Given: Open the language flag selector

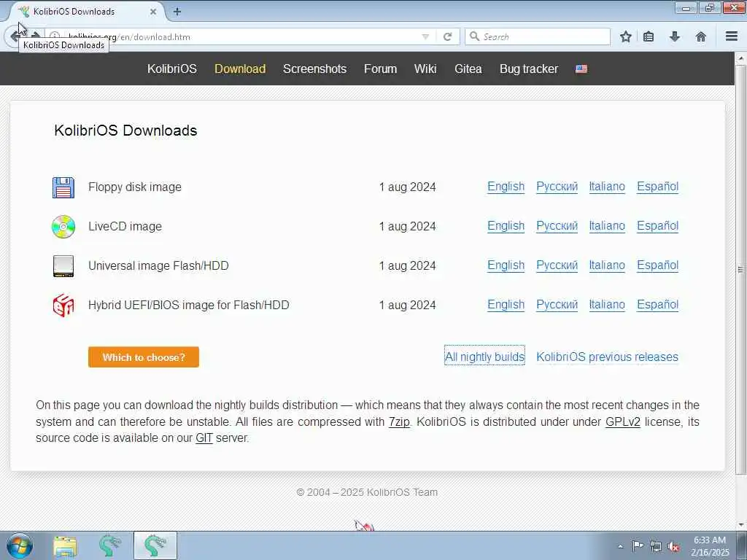Looking at the screenshot, I should [x=581, y=69].
